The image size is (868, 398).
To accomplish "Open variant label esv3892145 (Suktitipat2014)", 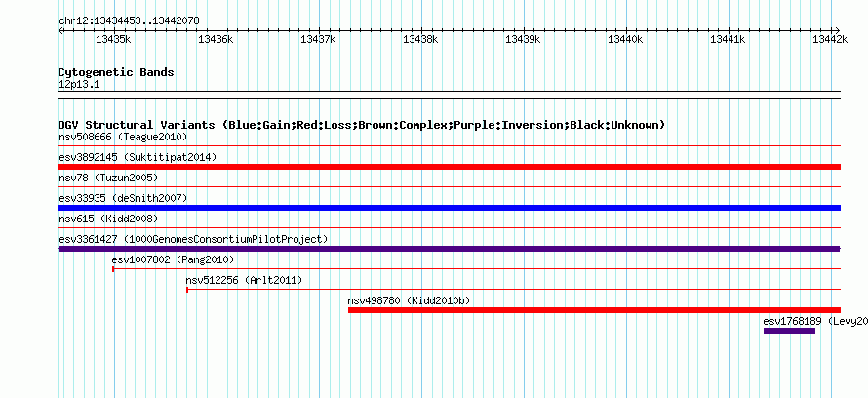I will click(138, 157).
